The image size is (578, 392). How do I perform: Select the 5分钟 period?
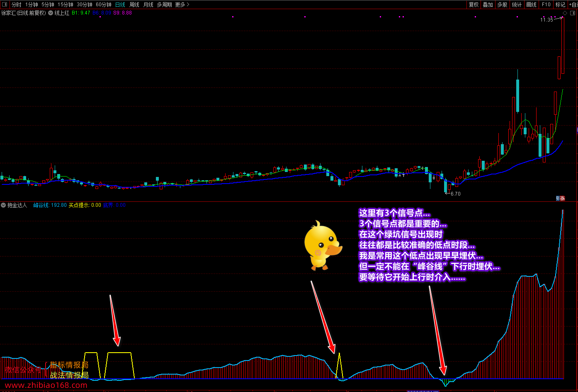pyautogui.click(x=48, y=5)
